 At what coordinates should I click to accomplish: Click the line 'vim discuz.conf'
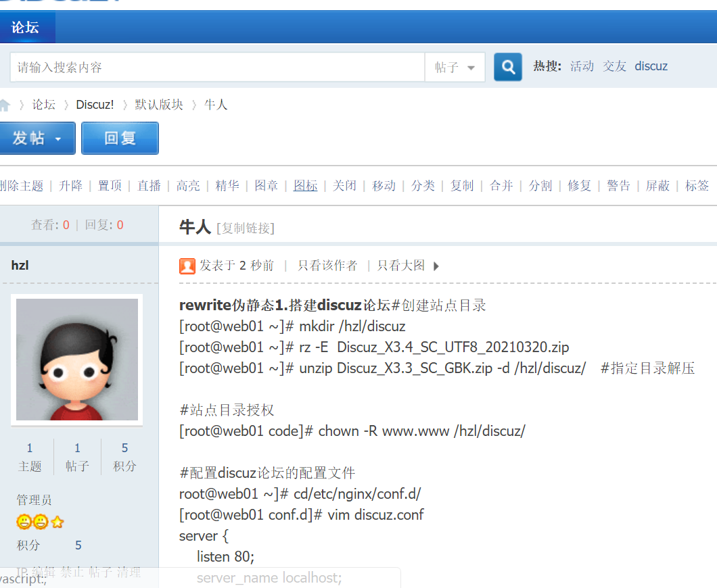(x=301, y=515)
